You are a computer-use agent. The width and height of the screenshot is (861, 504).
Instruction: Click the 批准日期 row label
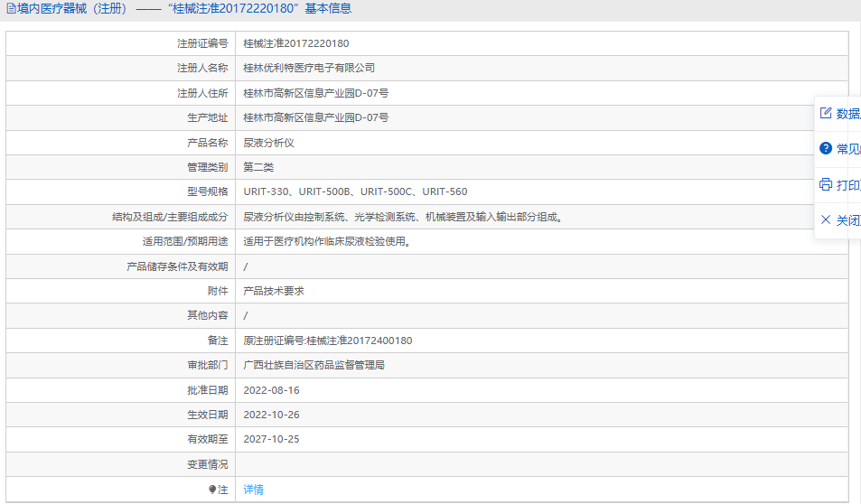pos(208,390)
